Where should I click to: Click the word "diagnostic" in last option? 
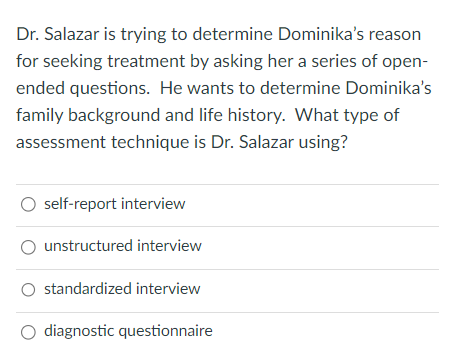(x=79, y=331)
